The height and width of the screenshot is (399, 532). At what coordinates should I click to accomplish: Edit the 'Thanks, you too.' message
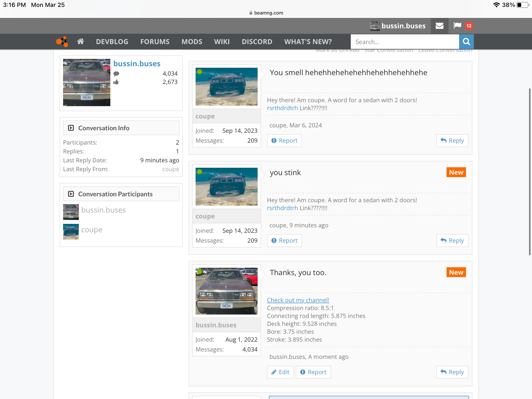click(280, 372)
